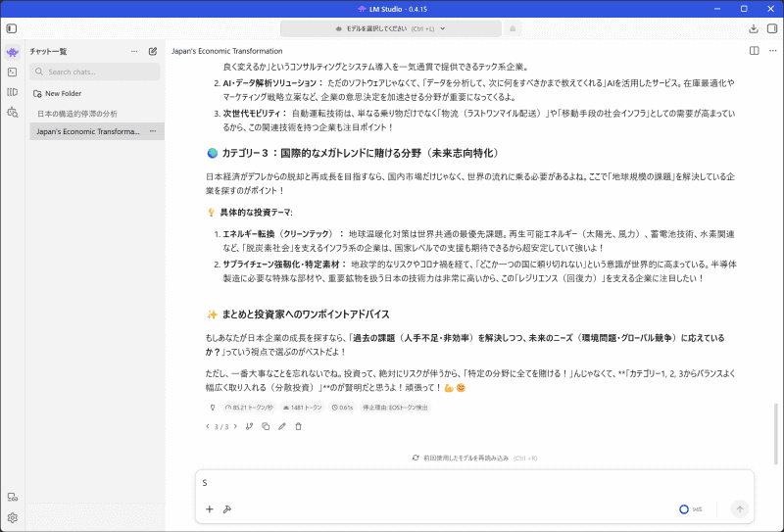Click the 停止理由 EOSトークン検出 stat
Image resolution: width=784 pixels, height=532 pixels.
(395, 408)
